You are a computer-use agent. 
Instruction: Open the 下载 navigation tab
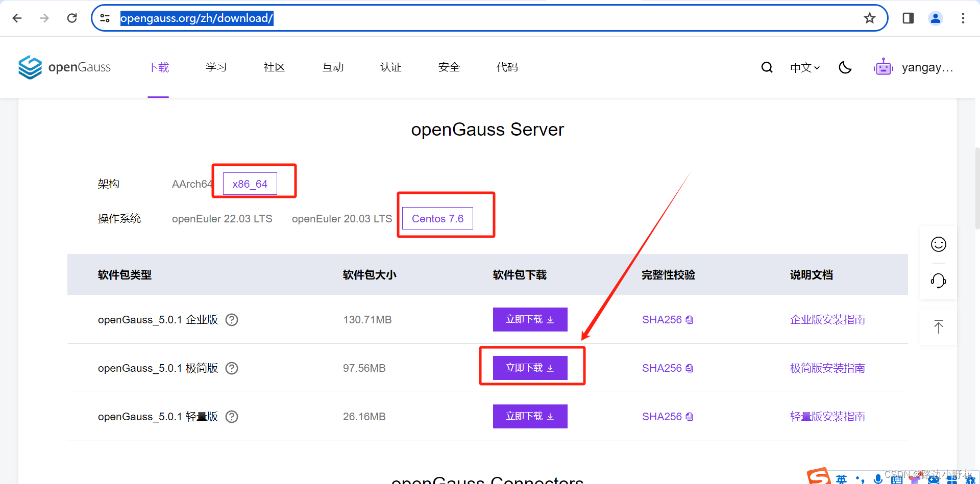click(158, 67)
